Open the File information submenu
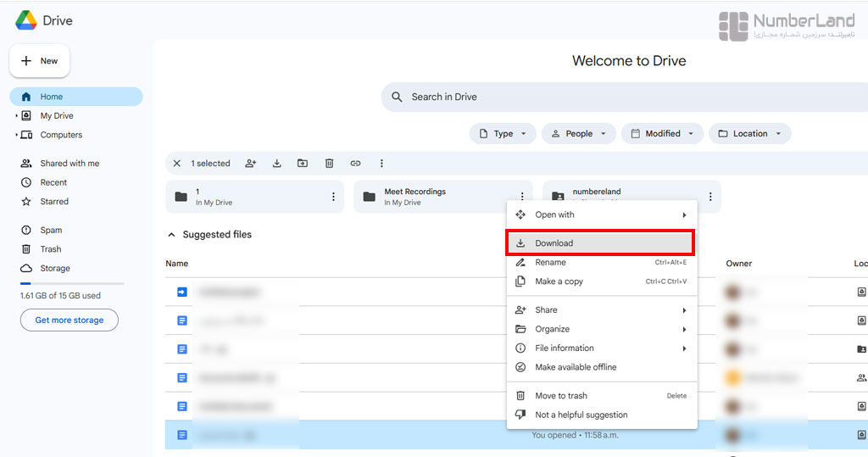868x457 pixels. [x=602, y=348]
